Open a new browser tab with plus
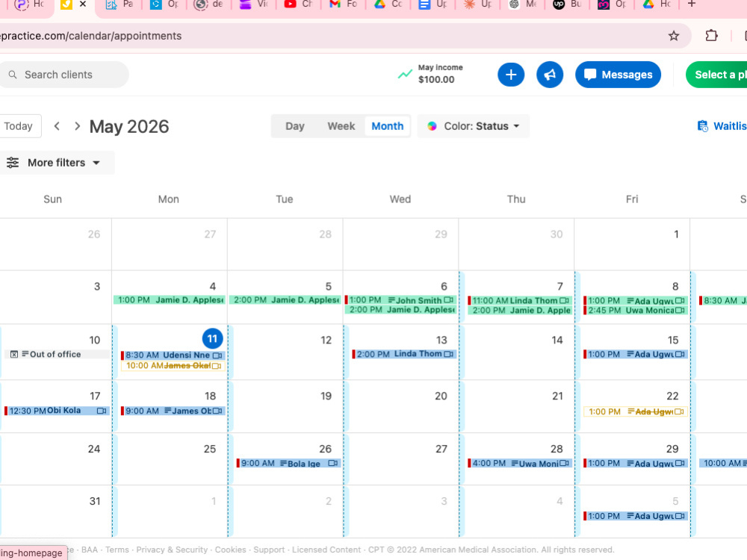The width and height of the screenshot is (747, 560). point(692,4)
